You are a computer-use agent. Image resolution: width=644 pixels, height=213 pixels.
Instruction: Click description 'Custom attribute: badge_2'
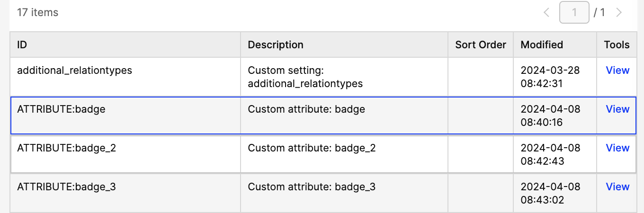pyautogui.click(x=312, y=148)
